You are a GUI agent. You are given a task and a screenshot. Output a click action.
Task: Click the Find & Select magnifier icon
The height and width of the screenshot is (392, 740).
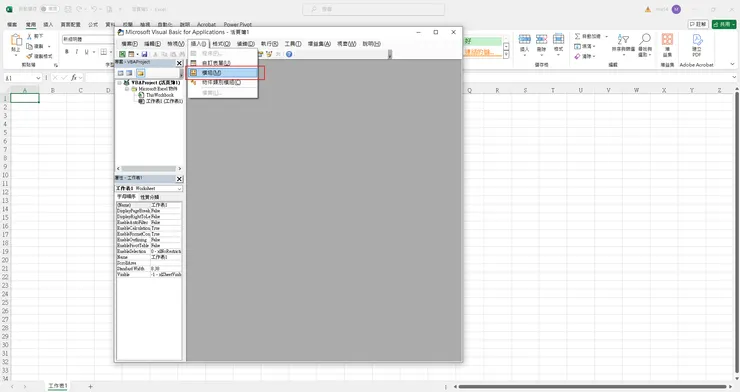click(x=645, y=39)
